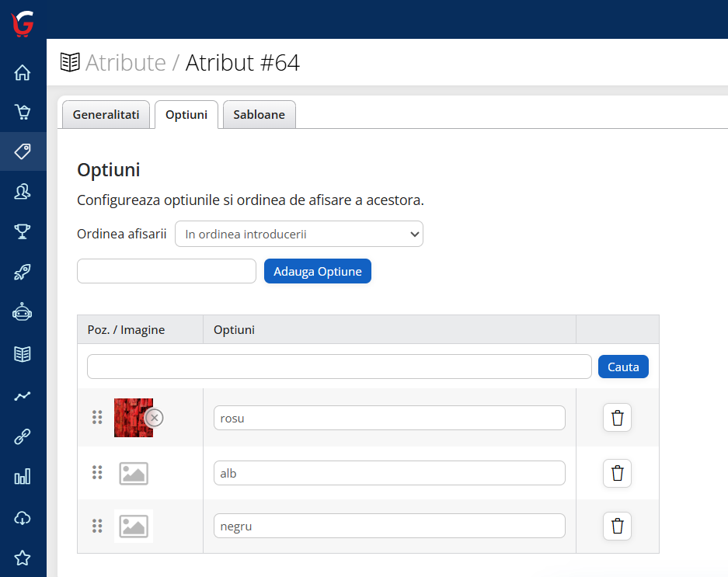Delete the negru option with the trash icon
The image size is (728, 577).
point(617,526)
